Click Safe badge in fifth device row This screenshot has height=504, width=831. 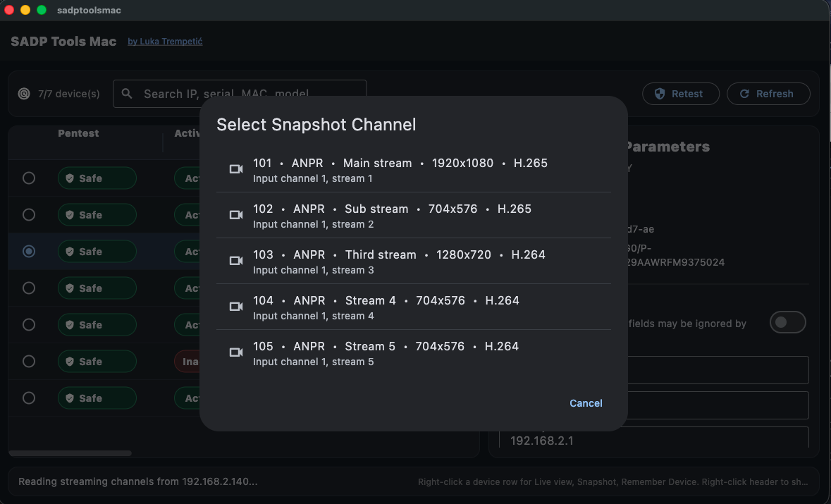pos(97,324)
